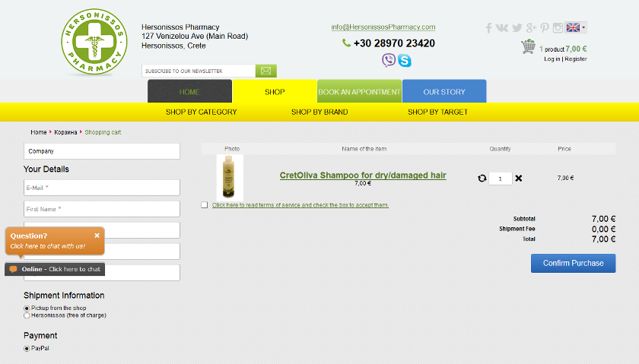This screenshot has width=639, height=364.
Task: Open the HOME tab
Action: (x=189, y=91)
